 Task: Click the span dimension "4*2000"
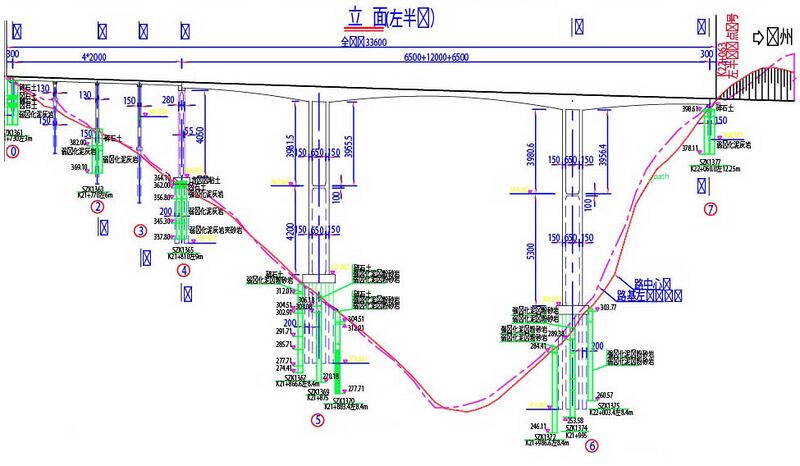[x=94, y=57]
